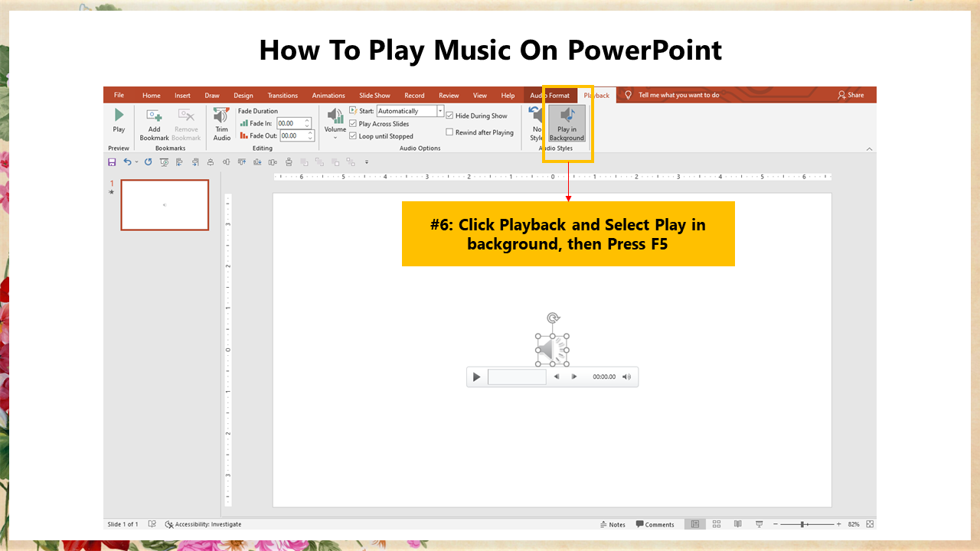
Task: Open the Insert tab
Action: point(182,95)
